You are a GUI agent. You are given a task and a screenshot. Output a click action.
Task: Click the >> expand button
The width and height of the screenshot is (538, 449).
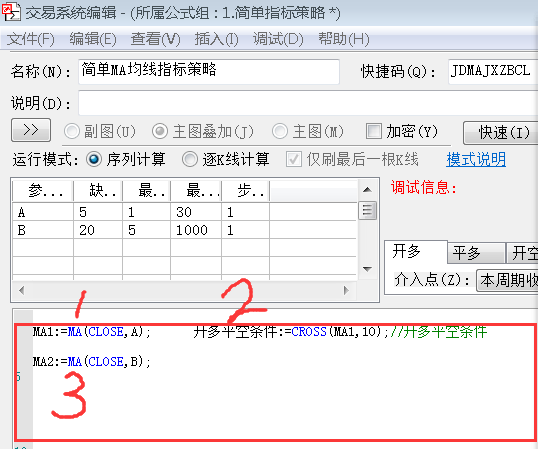tap(31, 130)
